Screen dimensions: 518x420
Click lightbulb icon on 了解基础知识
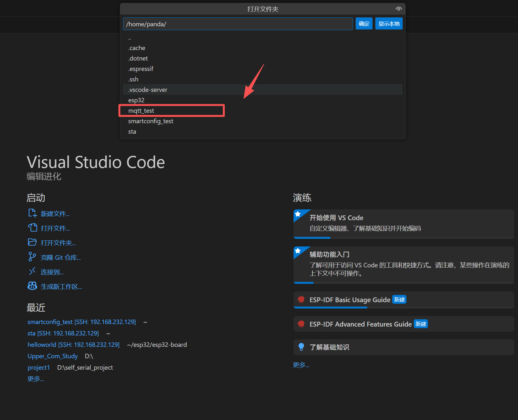click(x=301, y=347)
